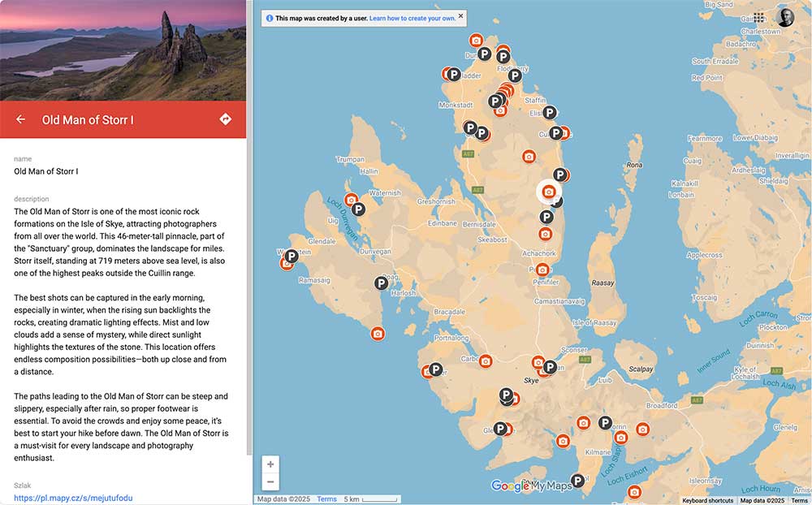Select the camera marker near Loch Eishort bottom
The width and height of the screenshot is (812, 505).
pyautogui.click(x=634, y=491)
